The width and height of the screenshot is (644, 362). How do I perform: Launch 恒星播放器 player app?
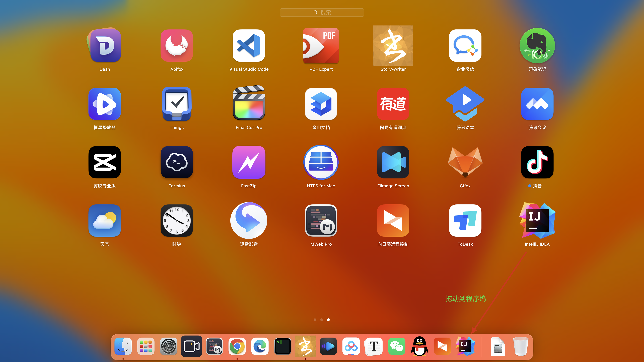coord(104,104)
